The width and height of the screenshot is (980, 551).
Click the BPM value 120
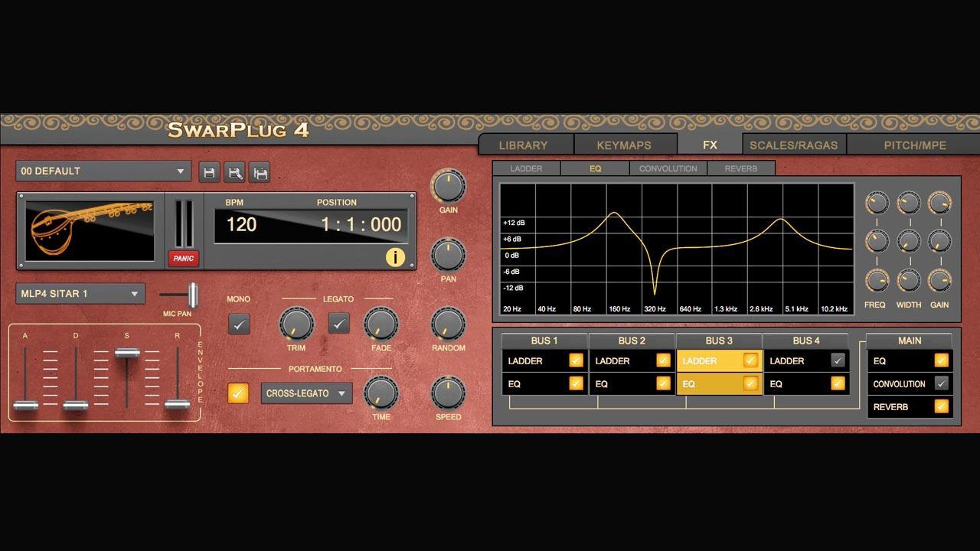pos(241,224)
